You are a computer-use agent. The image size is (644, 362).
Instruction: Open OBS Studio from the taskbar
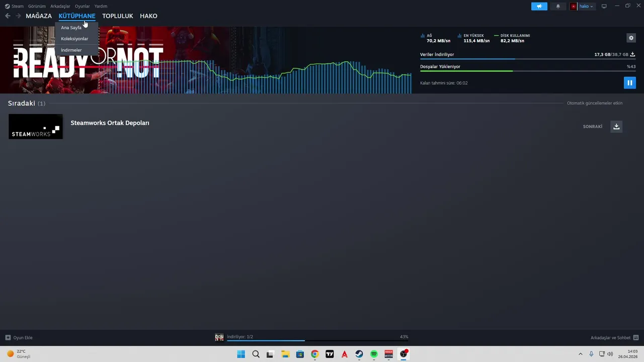[404, 354]
